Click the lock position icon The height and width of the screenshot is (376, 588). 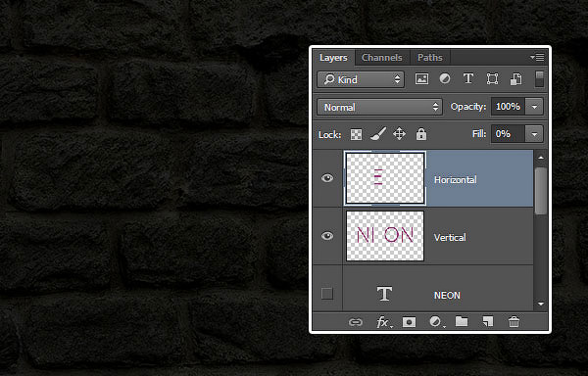400,134
